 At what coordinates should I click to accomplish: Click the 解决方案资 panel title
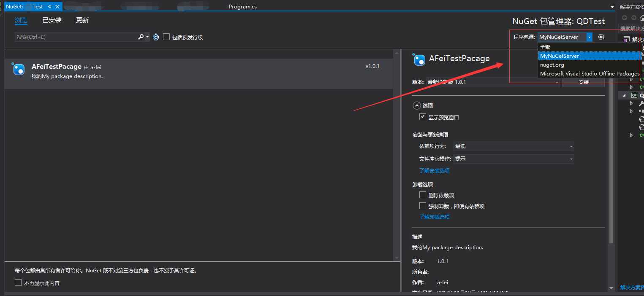[632, 7]
